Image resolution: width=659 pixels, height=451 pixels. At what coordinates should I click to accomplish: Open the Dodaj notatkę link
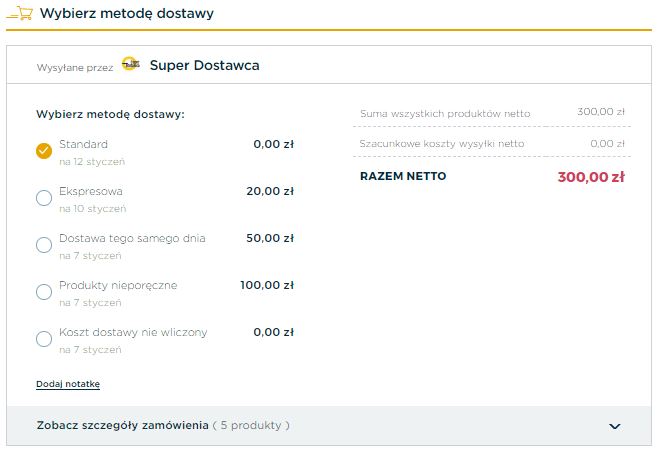[x=68, y=384]
